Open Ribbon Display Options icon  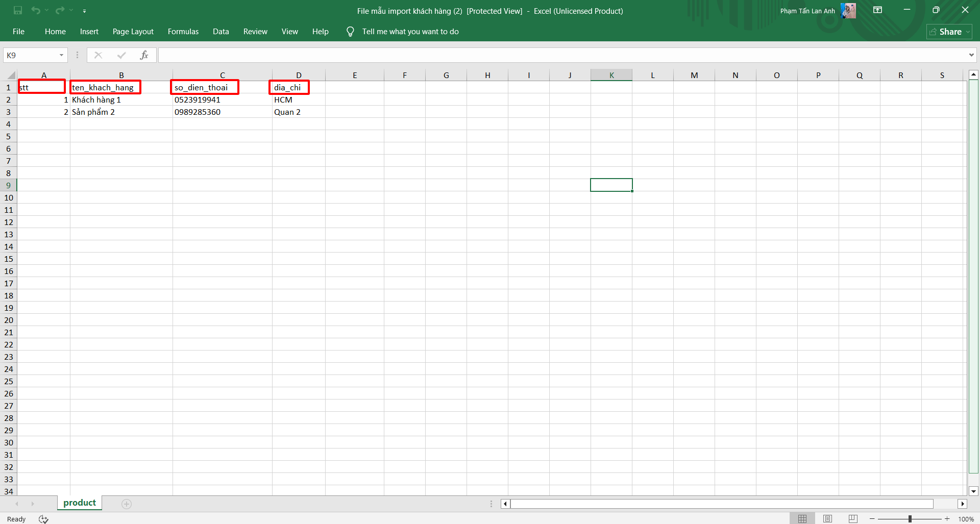click(877, 10)
